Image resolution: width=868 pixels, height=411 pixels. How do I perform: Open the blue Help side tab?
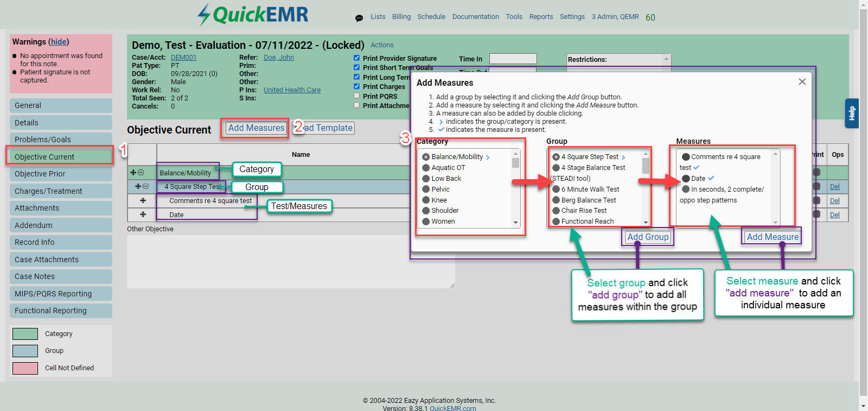(x=852, y=113)
